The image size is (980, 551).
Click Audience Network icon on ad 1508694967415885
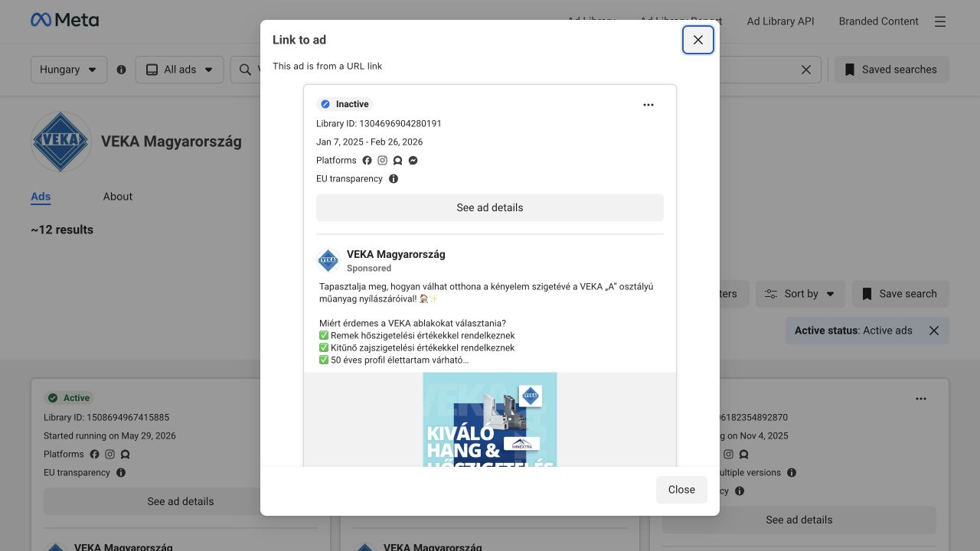tap(125, 455)
